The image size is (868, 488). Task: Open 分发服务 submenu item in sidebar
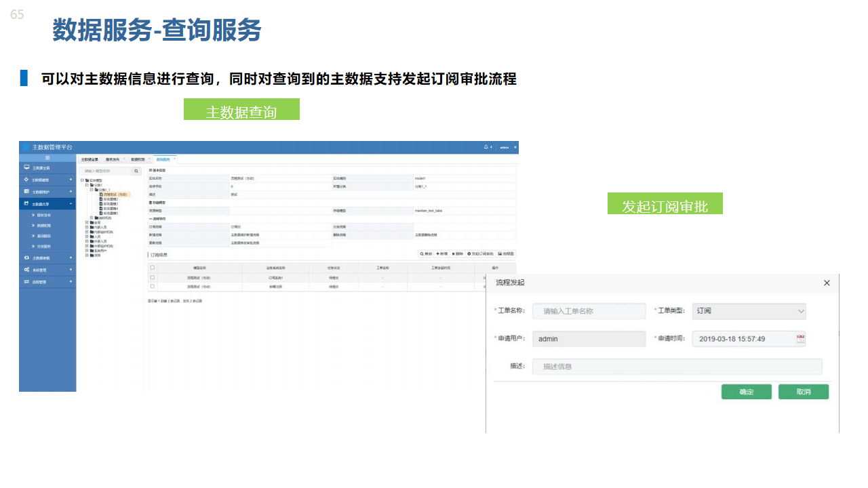click(x=44, y=247)
